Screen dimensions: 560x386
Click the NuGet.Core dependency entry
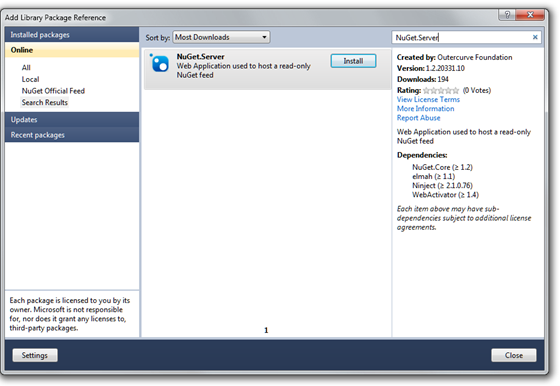(442, 167)
